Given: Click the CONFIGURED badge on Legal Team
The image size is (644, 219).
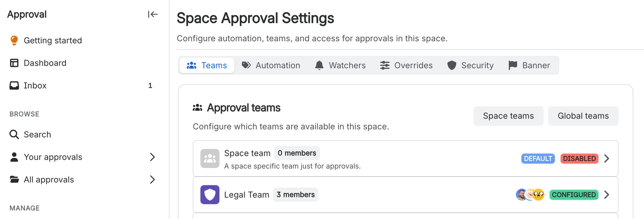Looking at the screenshot, I should 574,194.
